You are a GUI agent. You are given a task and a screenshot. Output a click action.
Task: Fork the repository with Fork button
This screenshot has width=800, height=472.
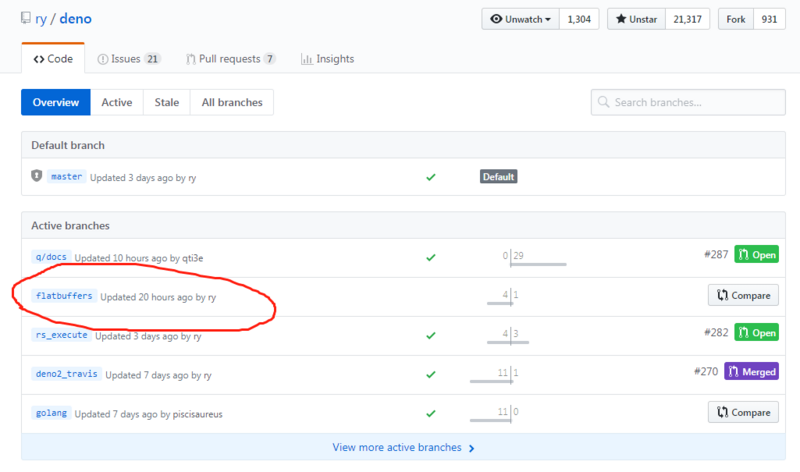[x=736, y=19]
